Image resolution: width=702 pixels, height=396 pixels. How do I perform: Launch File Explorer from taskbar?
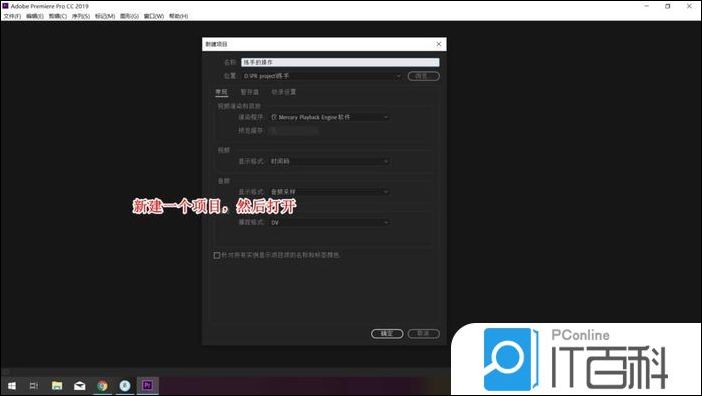click(57, 385)
